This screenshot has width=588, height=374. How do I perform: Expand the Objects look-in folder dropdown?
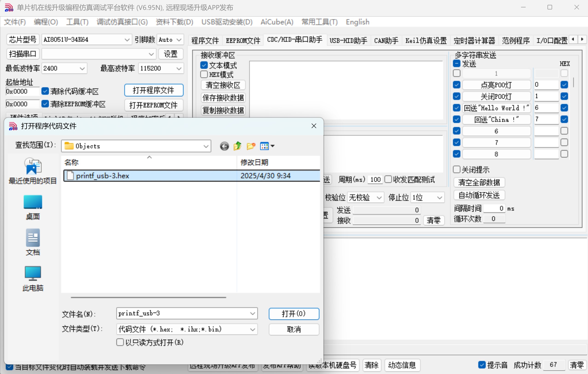206,146
